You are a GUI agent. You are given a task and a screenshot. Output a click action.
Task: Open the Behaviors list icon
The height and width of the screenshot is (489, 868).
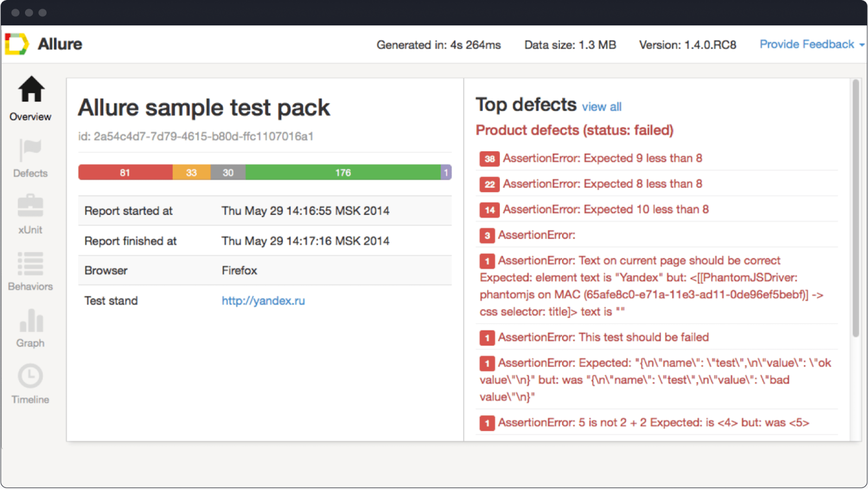tap(30, 263)
